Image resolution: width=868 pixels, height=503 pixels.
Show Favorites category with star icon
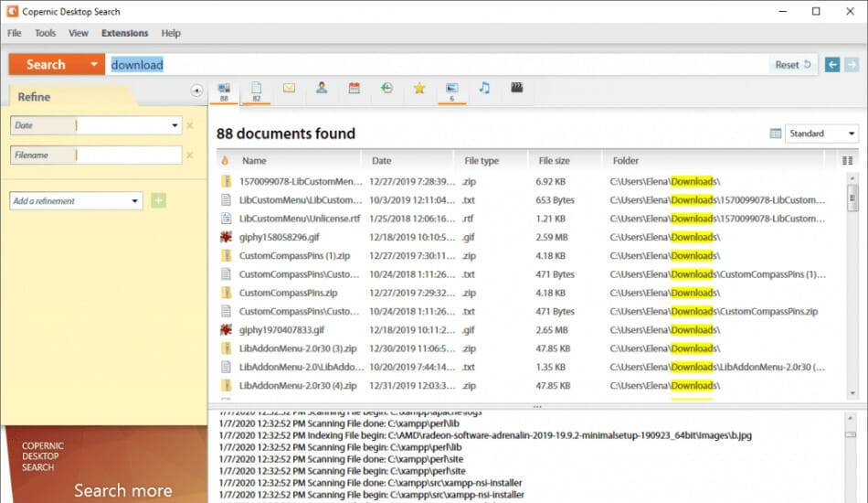pyautogui.click(x=419, y=88)
